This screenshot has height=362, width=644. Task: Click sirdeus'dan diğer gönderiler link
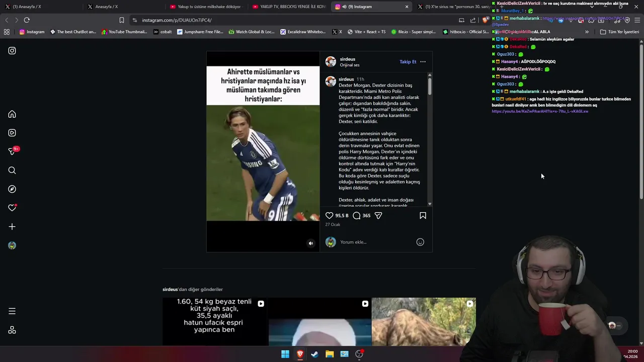[193, 289]
